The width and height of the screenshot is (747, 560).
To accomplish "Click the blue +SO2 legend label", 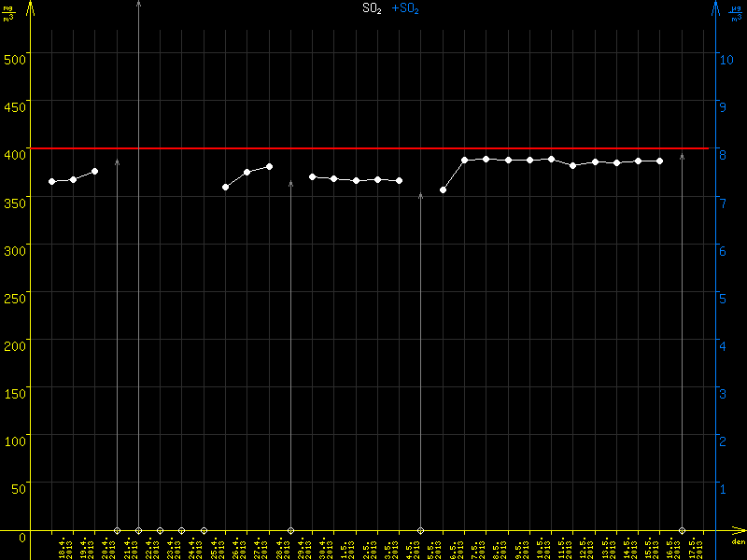I will tap(405, 8).
